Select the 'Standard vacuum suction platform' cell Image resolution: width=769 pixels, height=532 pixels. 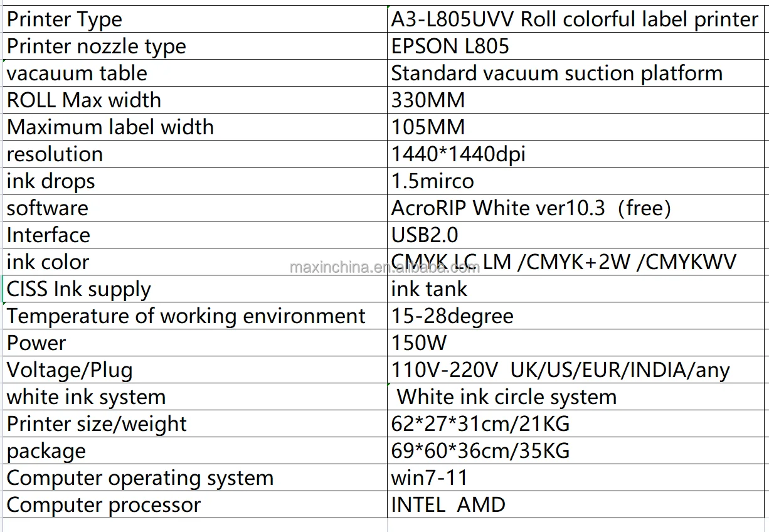[x=556, y=73]
